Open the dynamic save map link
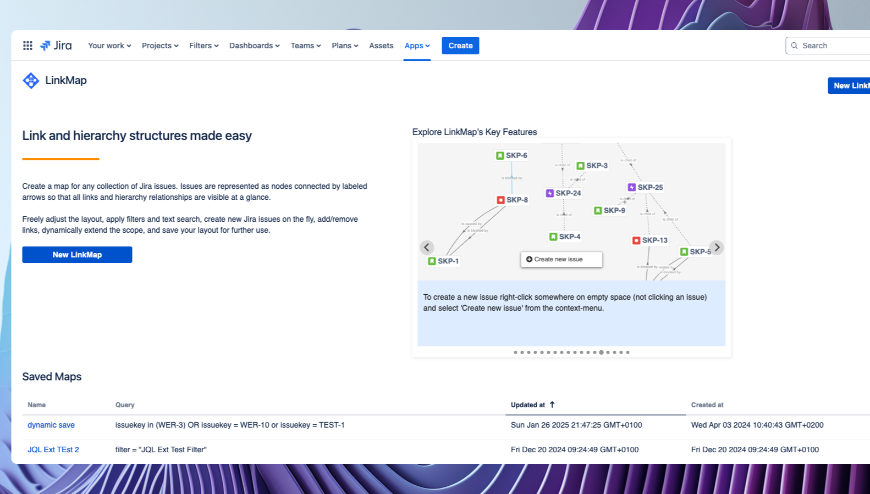The width and height of the screenshot is (870, 494). 51,425
